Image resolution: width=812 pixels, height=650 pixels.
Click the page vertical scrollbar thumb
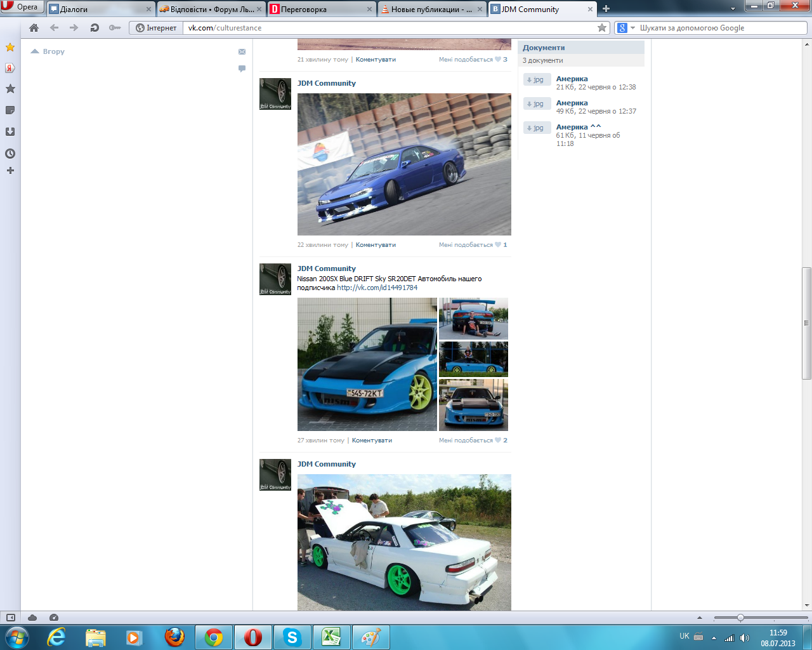point(806,323)
